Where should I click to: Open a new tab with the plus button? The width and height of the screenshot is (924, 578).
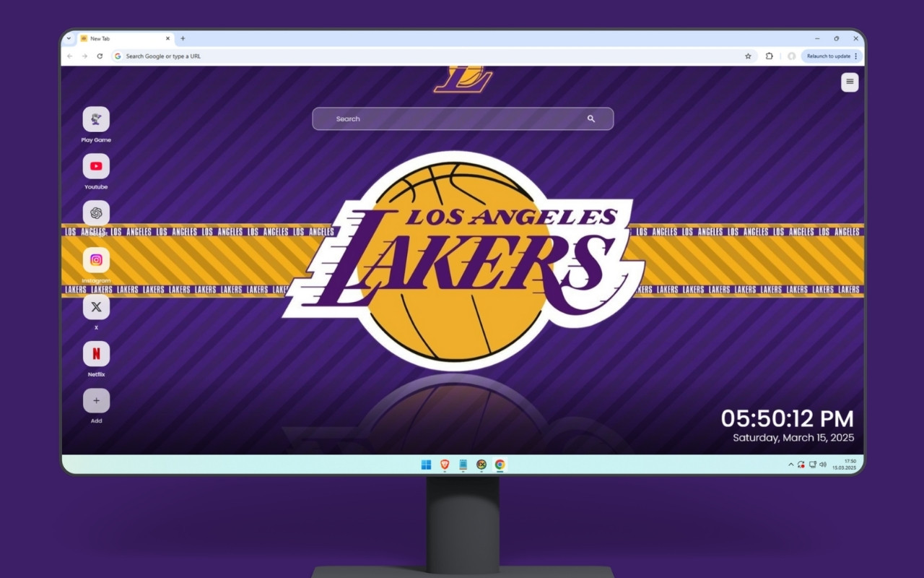point(183,38)
